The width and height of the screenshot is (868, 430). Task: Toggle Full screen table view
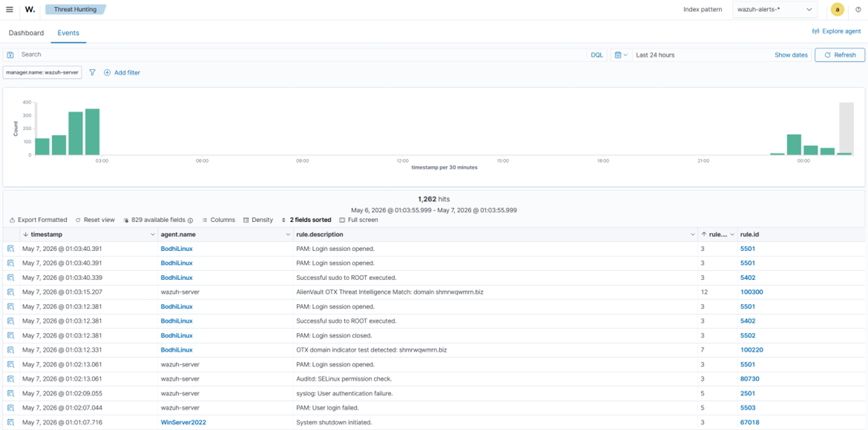[359, 220]
